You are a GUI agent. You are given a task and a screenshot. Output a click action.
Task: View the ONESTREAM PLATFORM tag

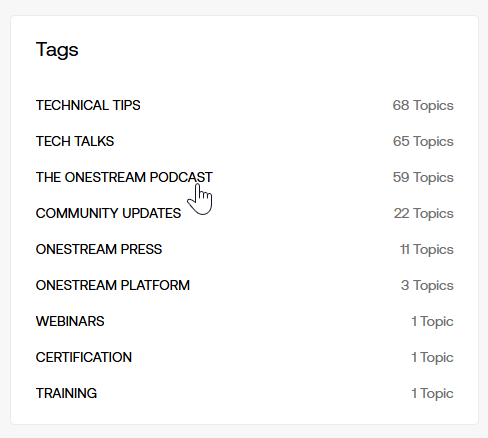coord(113,285)
